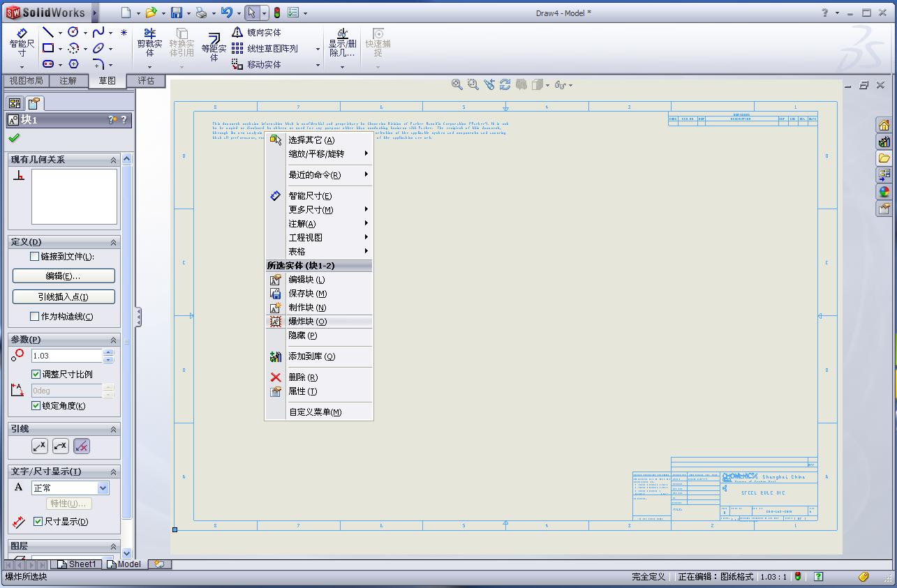
Task: Choose 爆炸块 in the context menu
Action: point(319,322)
